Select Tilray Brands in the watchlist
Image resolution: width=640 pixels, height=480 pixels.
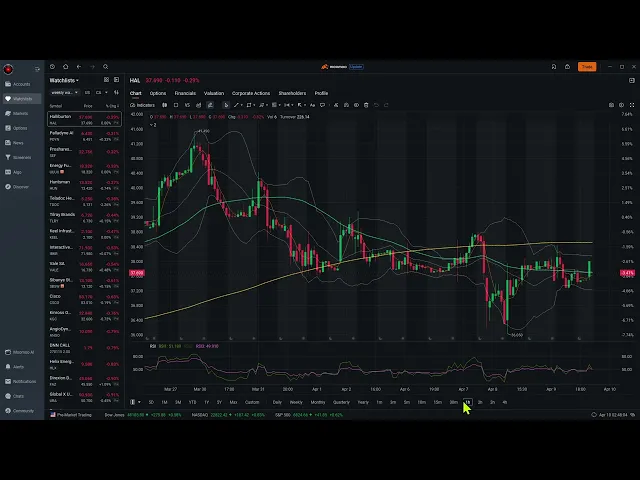click(x=84, y=218)
